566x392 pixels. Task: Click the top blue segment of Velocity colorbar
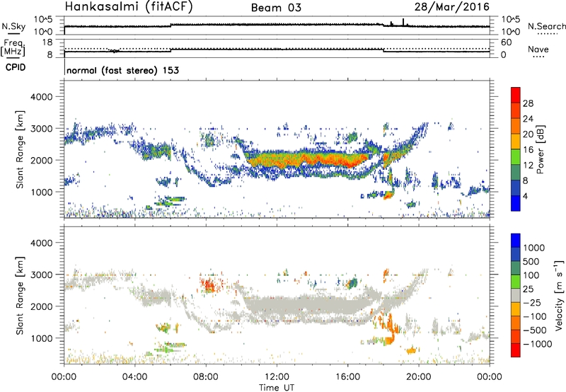coord(516,241)
